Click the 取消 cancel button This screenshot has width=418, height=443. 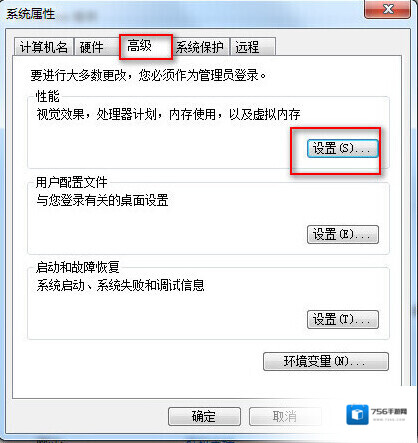(285, 416)
